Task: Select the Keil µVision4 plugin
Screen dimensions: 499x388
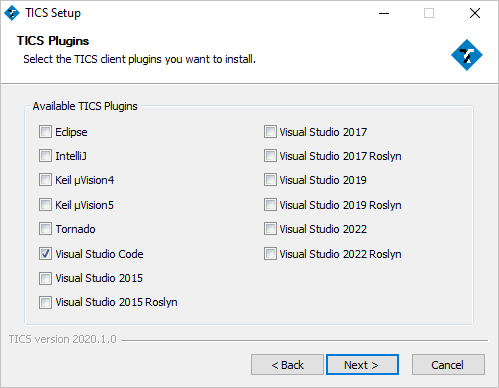Action: 45,180
